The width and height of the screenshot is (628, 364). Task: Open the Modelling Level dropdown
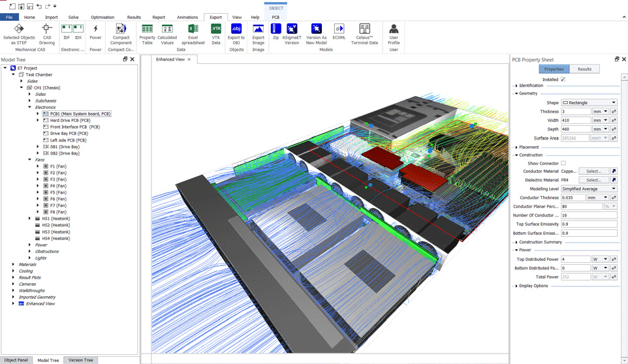click(x=589, y=189)
